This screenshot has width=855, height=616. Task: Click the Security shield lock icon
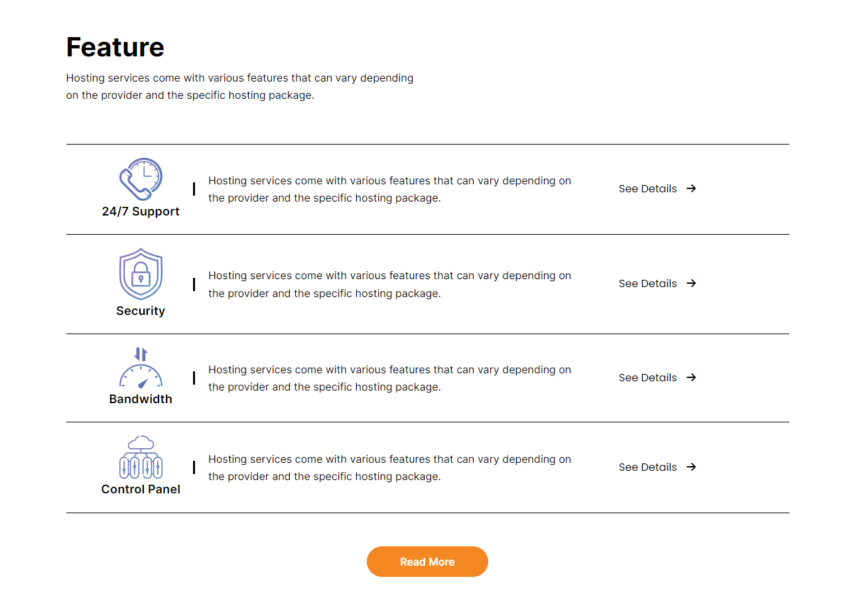coord(141,274)
